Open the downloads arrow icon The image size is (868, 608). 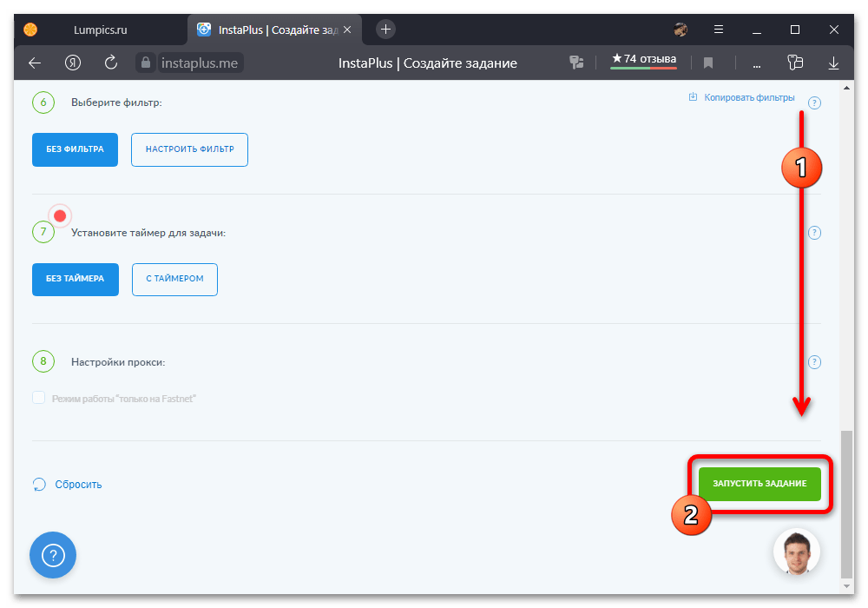click(x=833, y=63)
